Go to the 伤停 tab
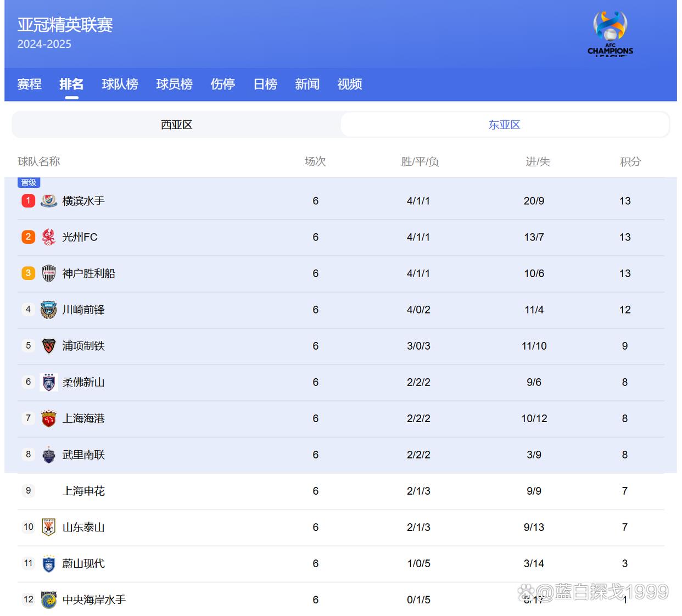The height and width of the screenshot is (616, 682). tap(223, 84)
